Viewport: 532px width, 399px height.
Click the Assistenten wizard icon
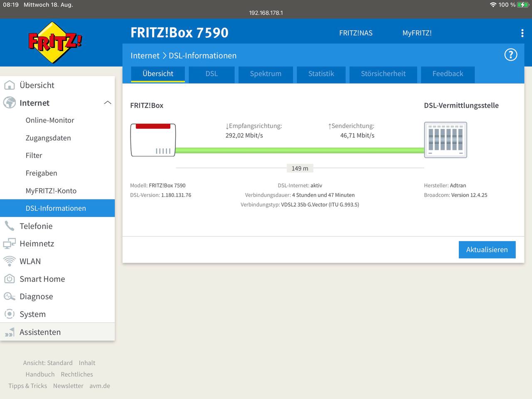[x=9, y=332]
